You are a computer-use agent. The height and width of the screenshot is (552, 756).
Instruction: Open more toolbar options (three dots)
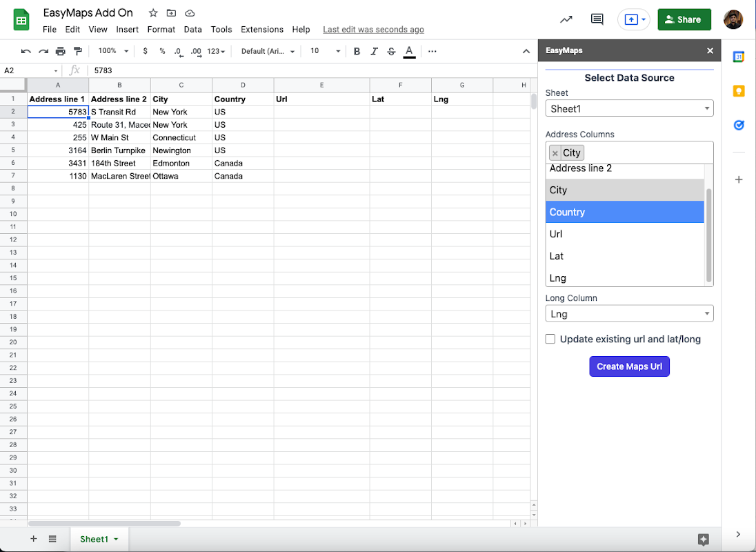pyautogui.click(x=432, y=51)
